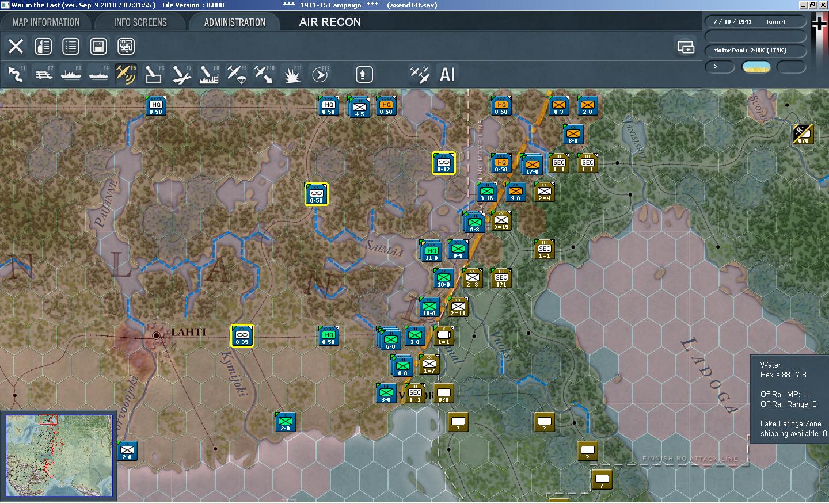Select the Soviet counter labeled 2=4

544,192
